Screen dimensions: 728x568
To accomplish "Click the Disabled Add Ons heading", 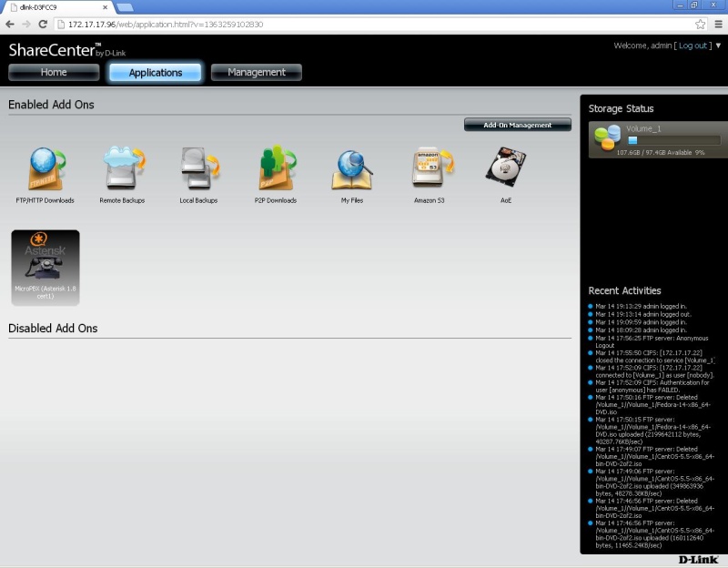I will 53,329.
